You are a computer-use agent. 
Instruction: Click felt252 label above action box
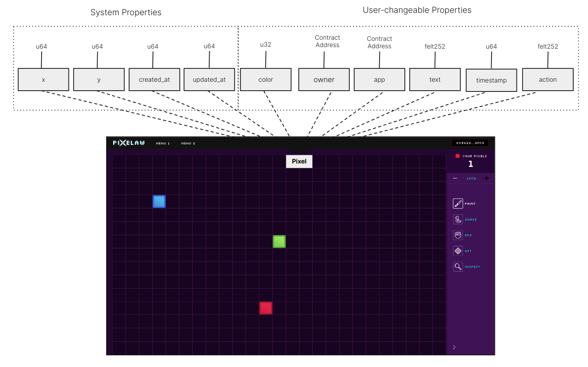[x=548, y=47]
